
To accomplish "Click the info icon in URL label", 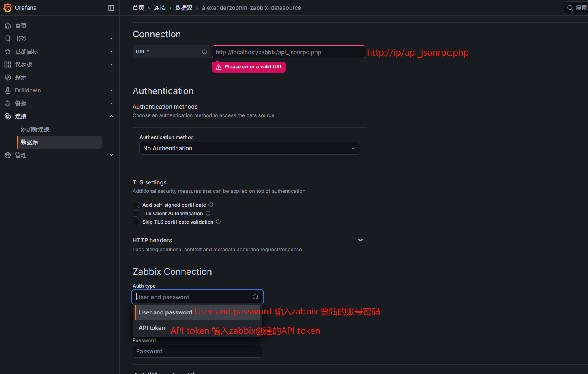I will [x=204, y=52].
